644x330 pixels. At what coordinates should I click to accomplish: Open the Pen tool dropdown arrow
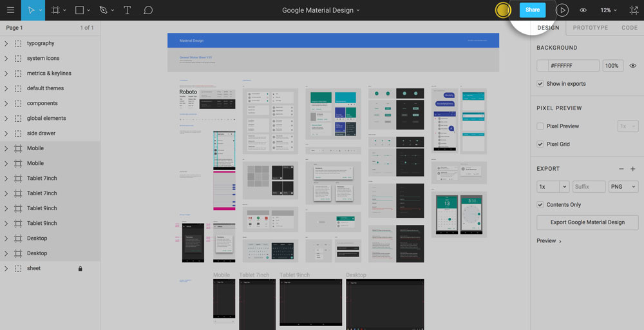(x=113, y=11)
